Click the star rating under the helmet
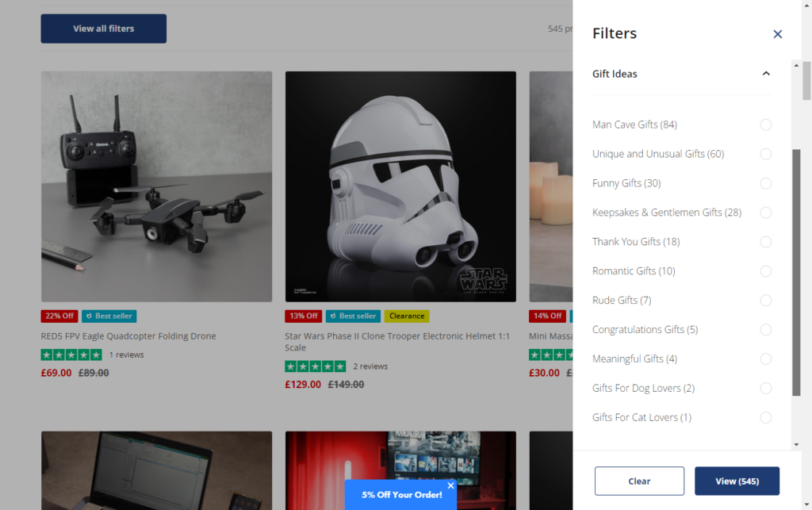 coord(316,366)
